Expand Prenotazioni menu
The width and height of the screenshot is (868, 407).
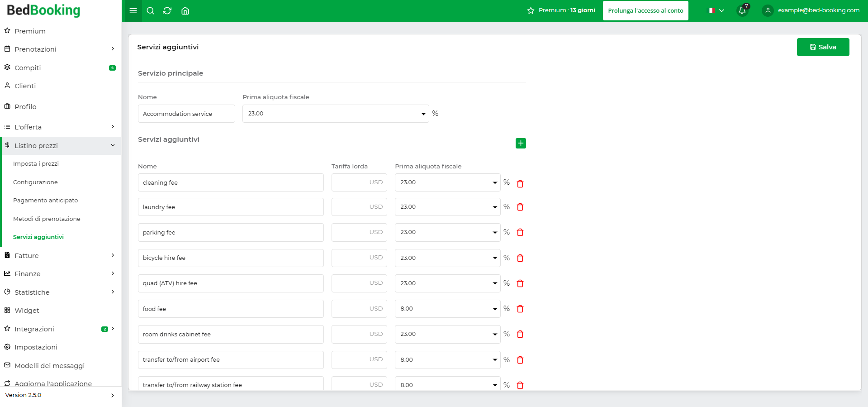pos(61,49)
